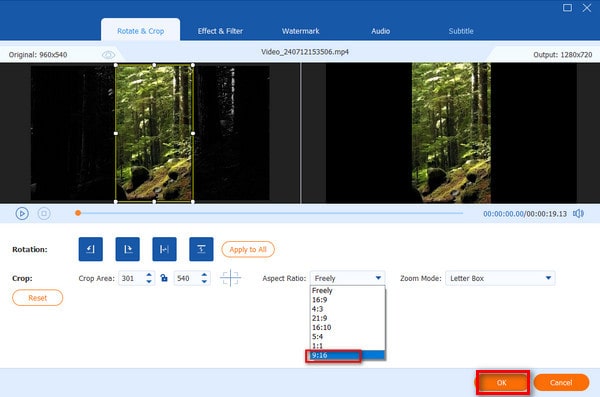This screenshot has height=397, width=600.
Task: Click the crop width field showing 301
Action: (131, 278)
